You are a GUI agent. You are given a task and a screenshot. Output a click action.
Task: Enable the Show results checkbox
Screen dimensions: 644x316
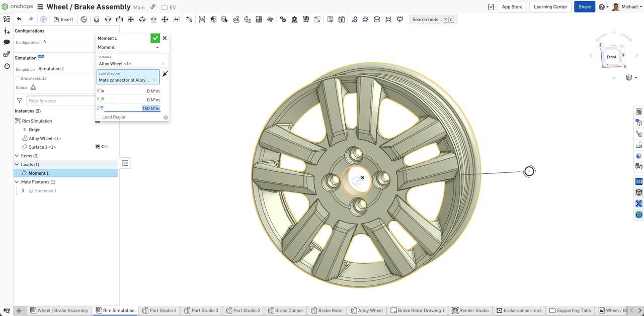coord(17,78)
